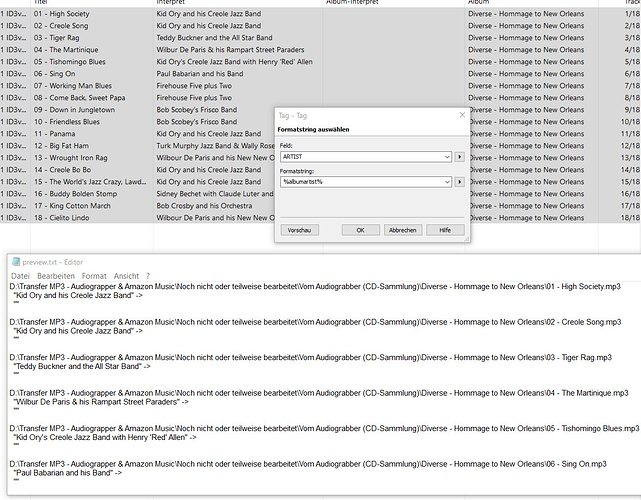The image size is (641, 500).
Task: Click the arrow button beside Feld
Action: 459,157
